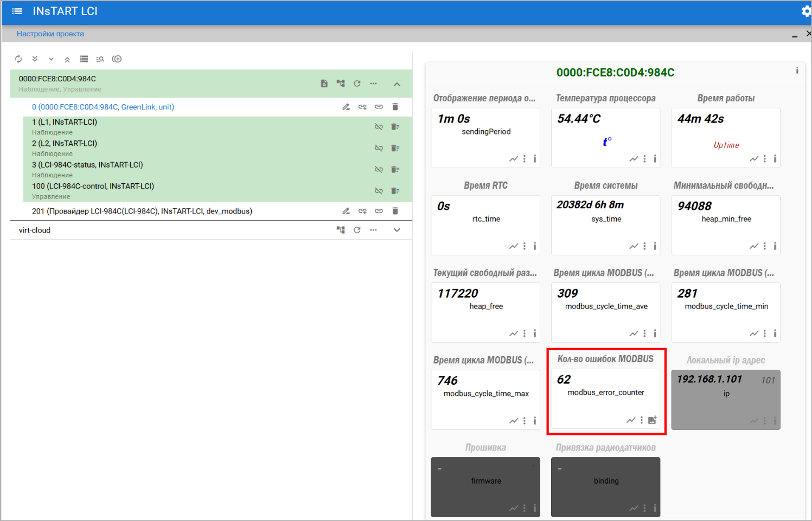Show the chart for heap_free widget
Viewport: 812px width, 521px height.
point(514,333)
